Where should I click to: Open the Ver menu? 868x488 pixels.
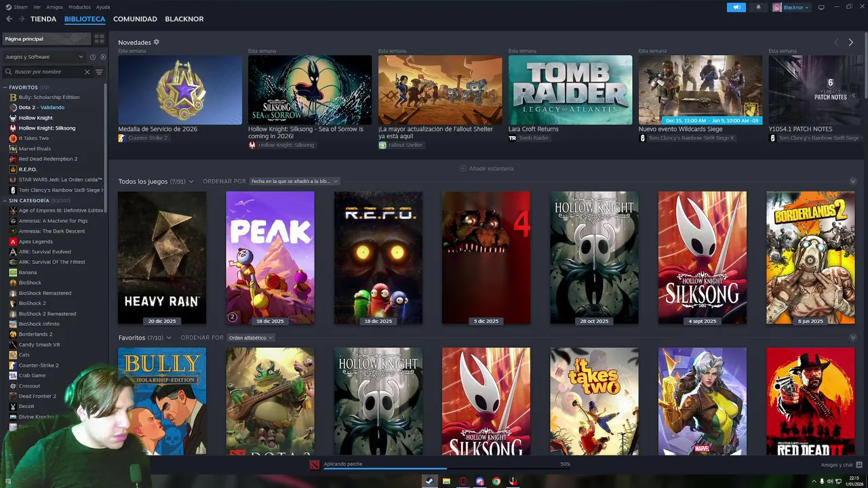pos(37,7)
